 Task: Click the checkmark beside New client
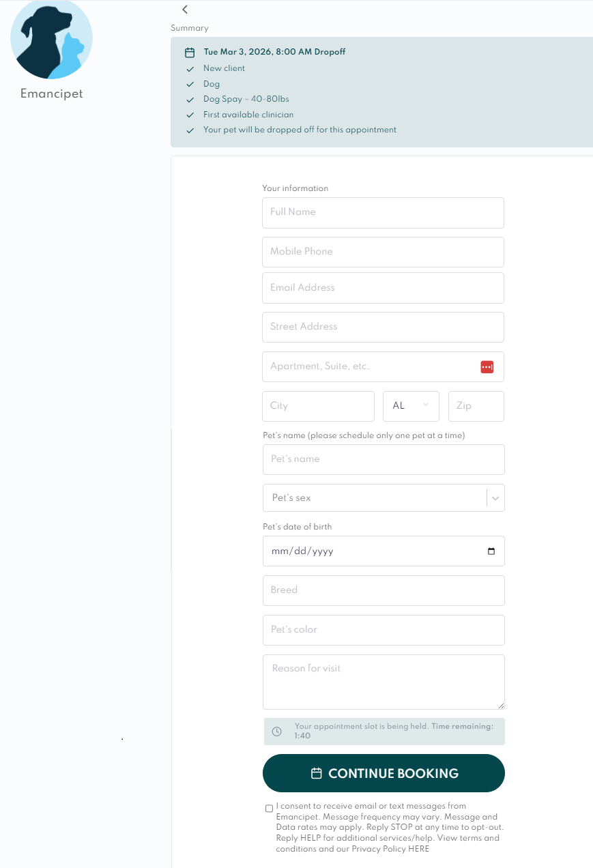tap(190, 69)
